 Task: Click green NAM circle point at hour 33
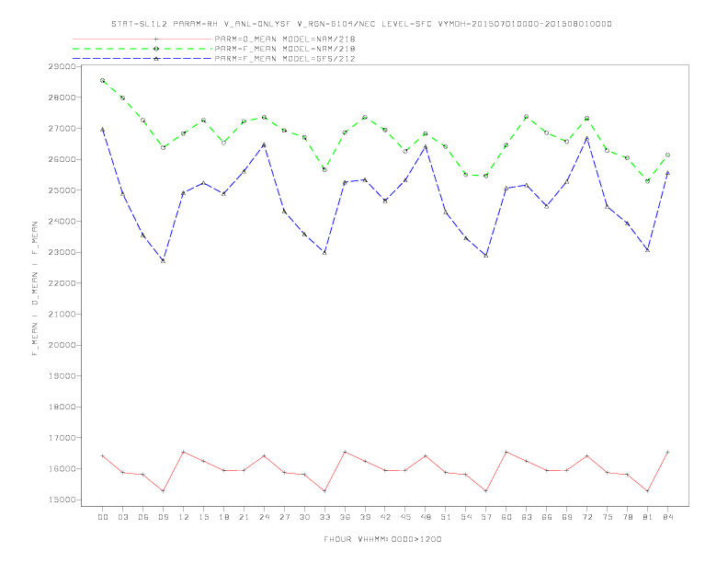tap(324, 170)
